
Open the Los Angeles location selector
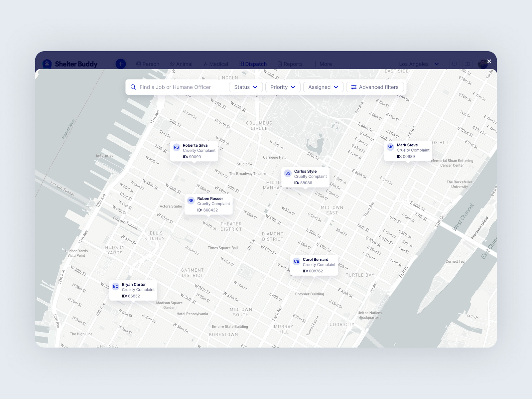pyautogui.click(x=418, y=64)
